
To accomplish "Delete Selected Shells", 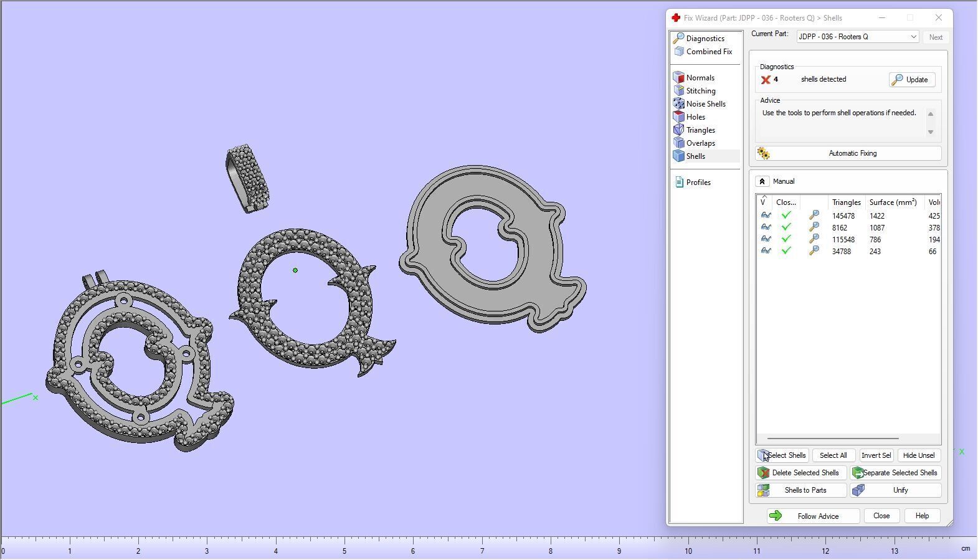I will point(801,473).
